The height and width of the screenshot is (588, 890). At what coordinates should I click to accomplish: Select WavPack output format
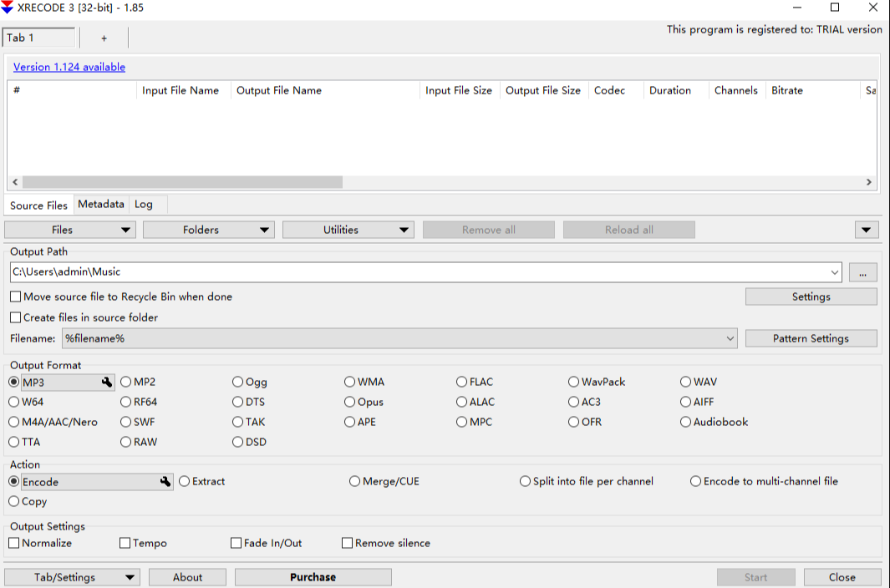point(597,382)
